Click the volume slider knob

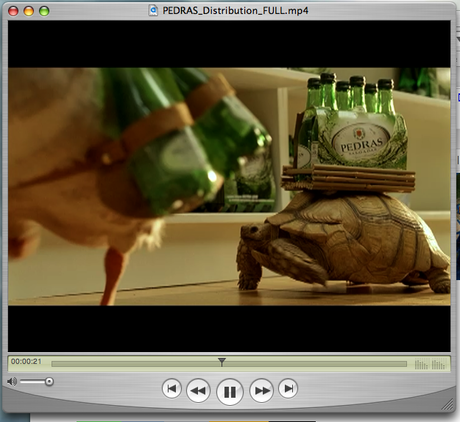pyautogui.click(x=49, y=381)
